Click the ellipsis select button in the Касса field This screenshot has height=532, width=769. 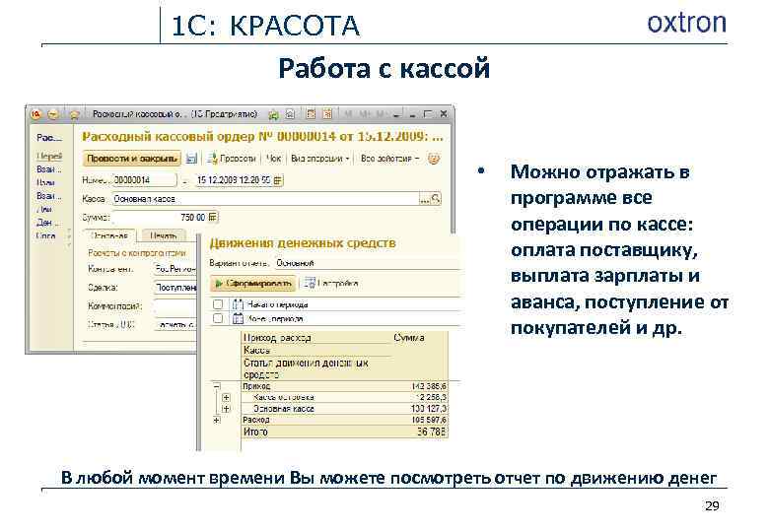(x=424, y=198)
